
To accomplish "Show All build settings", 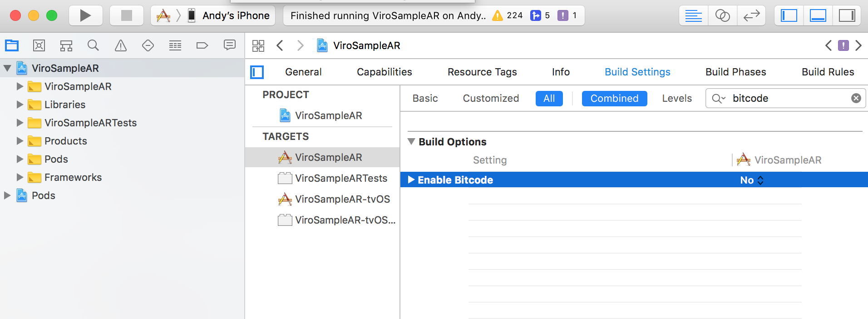I will (x=549, y=99).
